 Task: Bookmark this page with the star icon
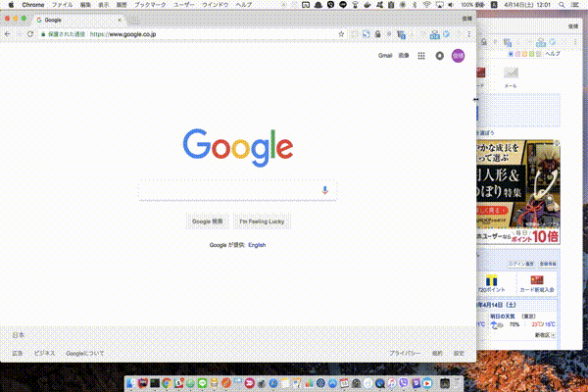tap(341, 34)
